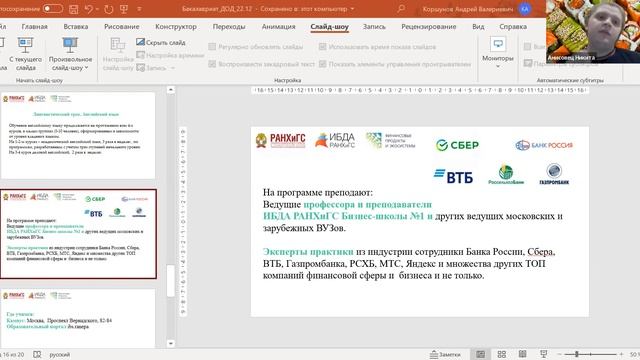This screenshot has height=360, width=640.
Task: Click the Save floppy disk icon
Action: click(73, 9)
